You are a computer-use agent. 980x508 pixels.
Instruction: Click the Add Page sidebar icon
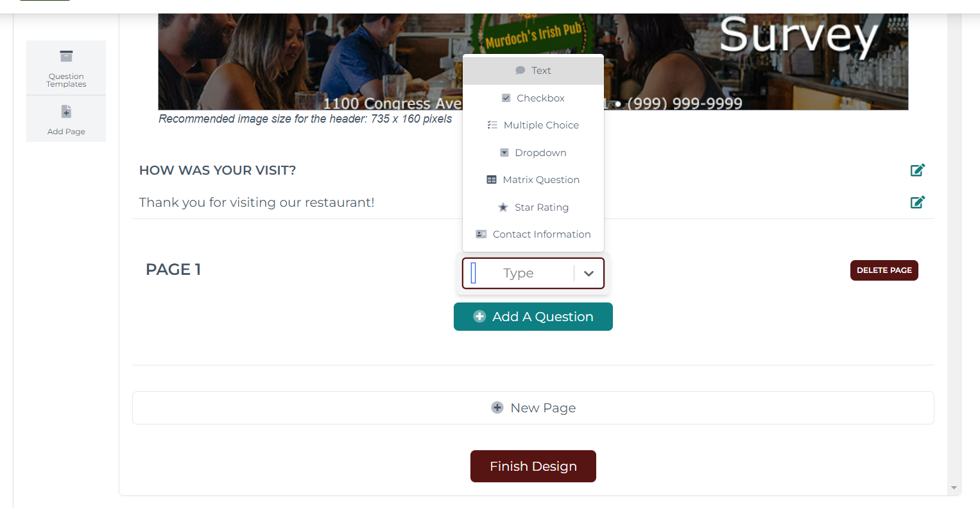coord(66,112)
